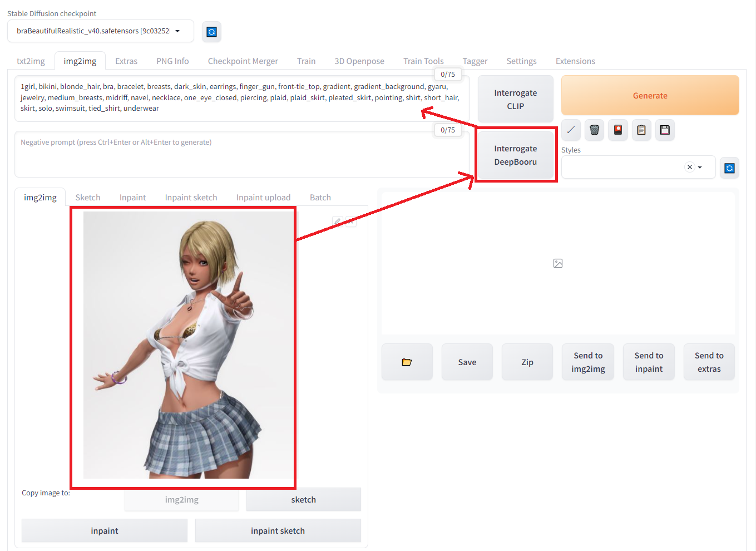This screenshot has height=551, width=756.
Task: Click Send to inpaint
Action: pos(649,362)
